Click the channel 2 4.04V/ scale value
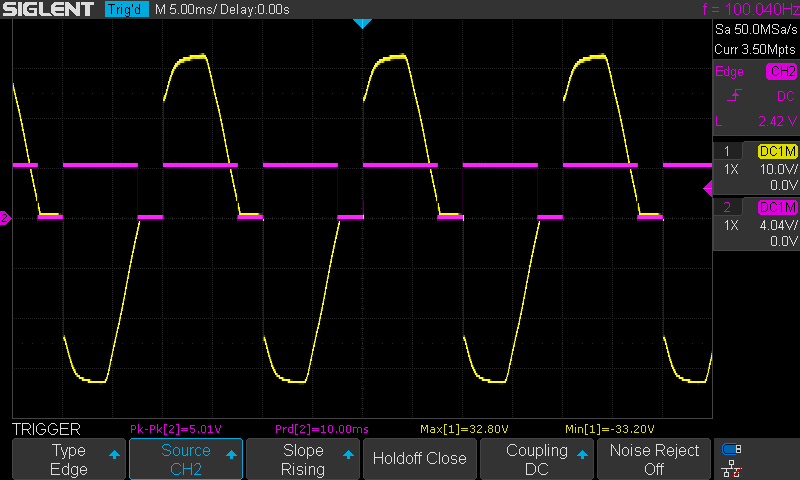 pos(778,225)
